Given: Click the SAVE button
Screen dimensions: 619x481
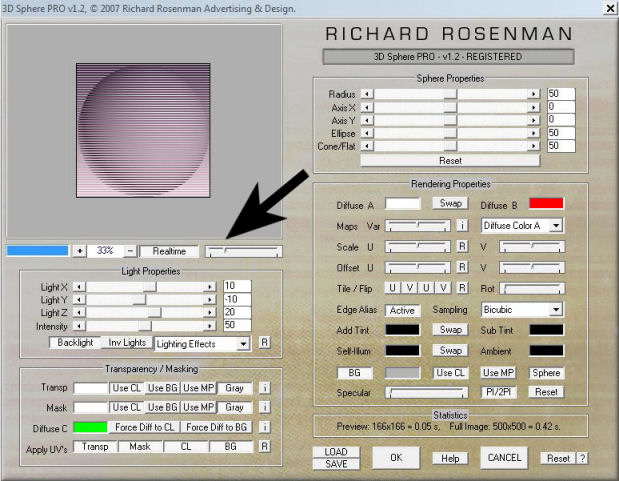Looking at the screenshot, I should click(336, 464).
